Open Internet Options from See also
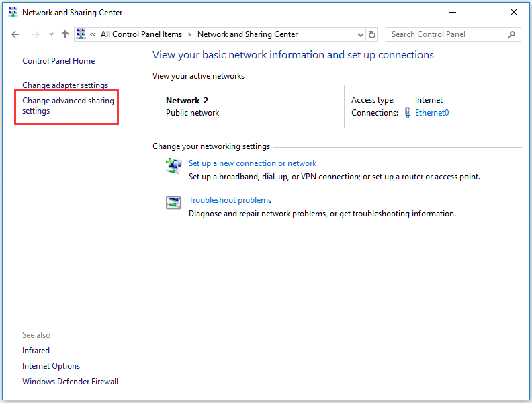Image resolution: width=532 pixels, height=403 pixels. [x=51, y=366]
